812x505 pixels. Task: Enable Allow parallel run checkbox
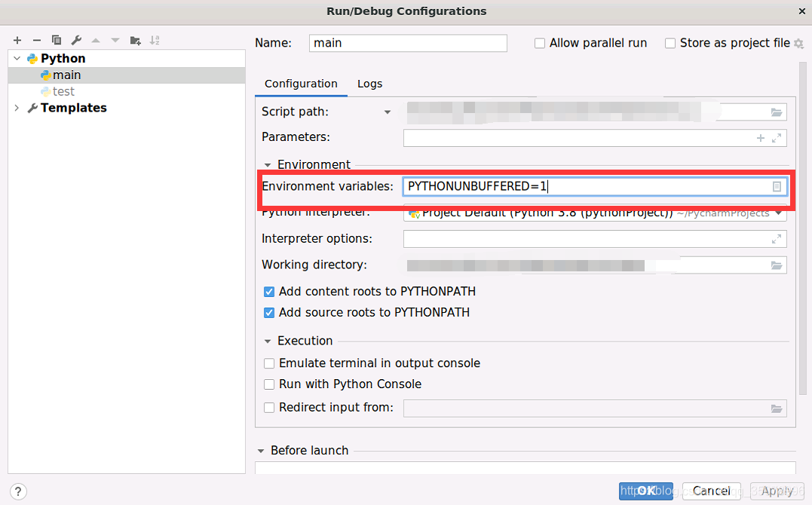click(x=540, y=43)
